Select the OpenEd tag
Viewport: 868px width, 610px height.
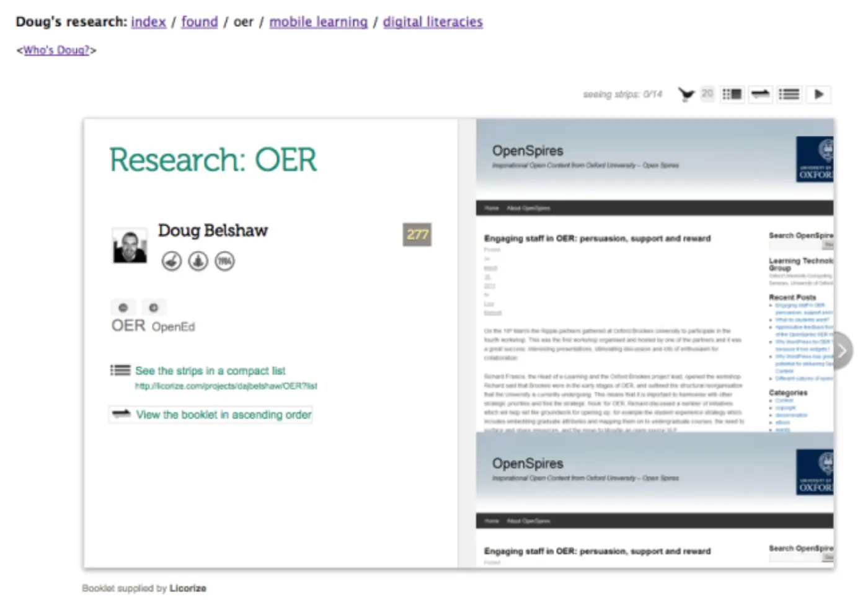tap(173, 327)
